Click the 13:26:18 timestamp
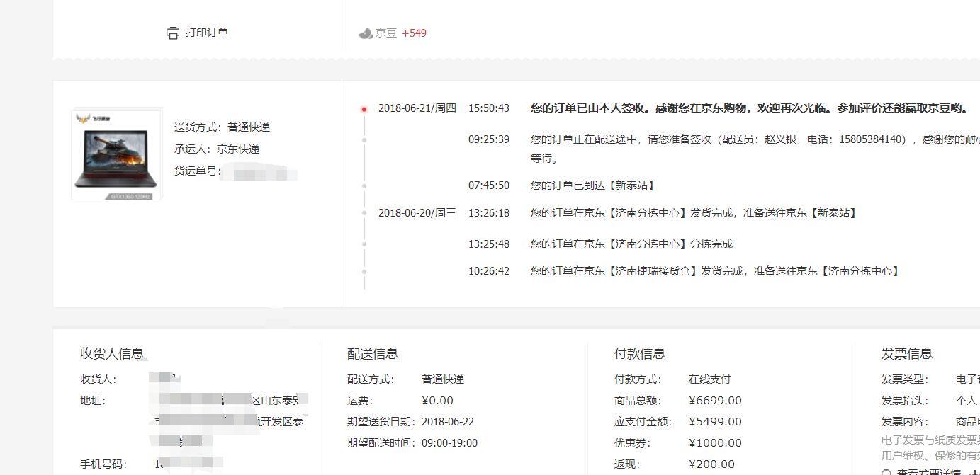 click(489, 213)
